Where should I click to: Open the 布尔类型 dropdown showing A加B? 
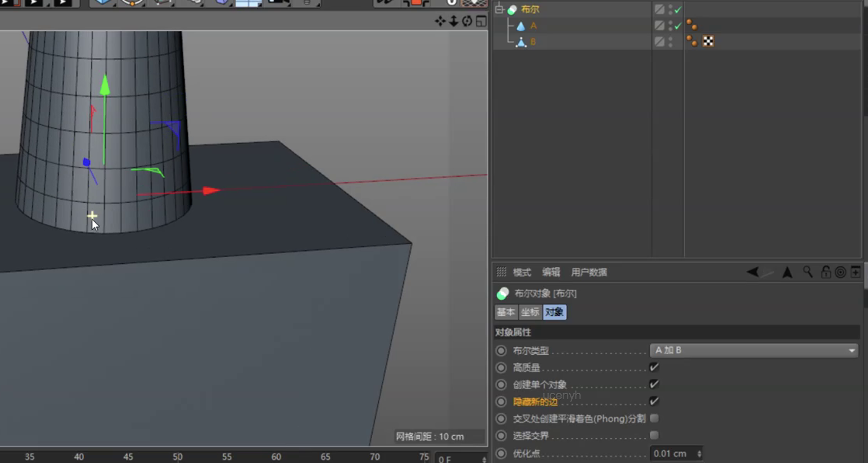753,350
